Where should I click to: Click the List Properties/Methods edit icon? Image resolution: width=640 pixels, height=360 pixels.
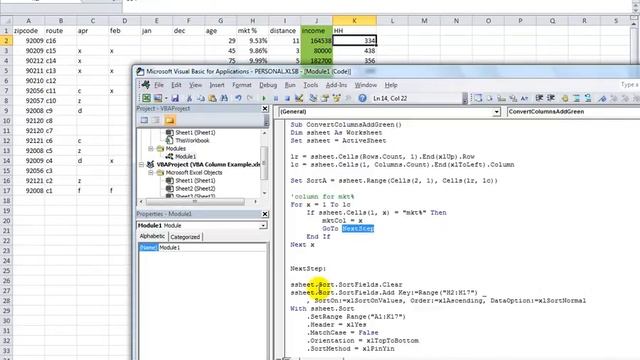(x=478, y=98)
